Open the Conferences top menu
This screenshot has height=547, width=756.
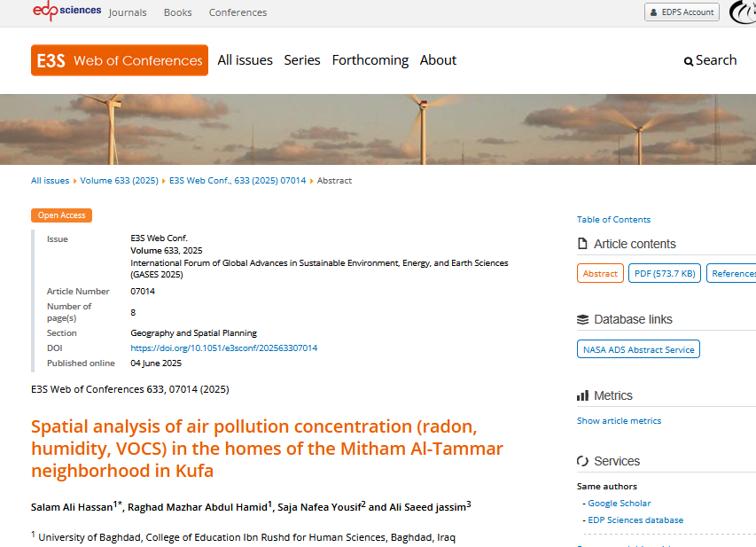coord(238,12)
